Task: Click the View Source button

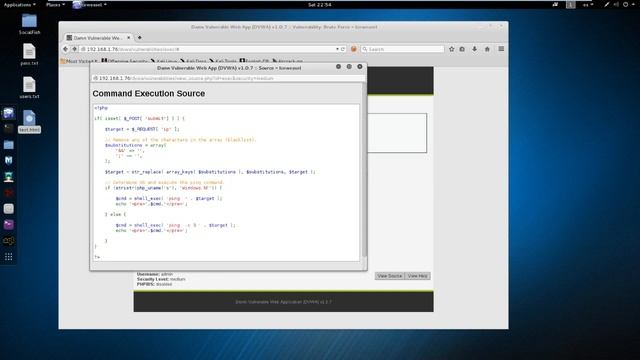Action: [389, 276]
